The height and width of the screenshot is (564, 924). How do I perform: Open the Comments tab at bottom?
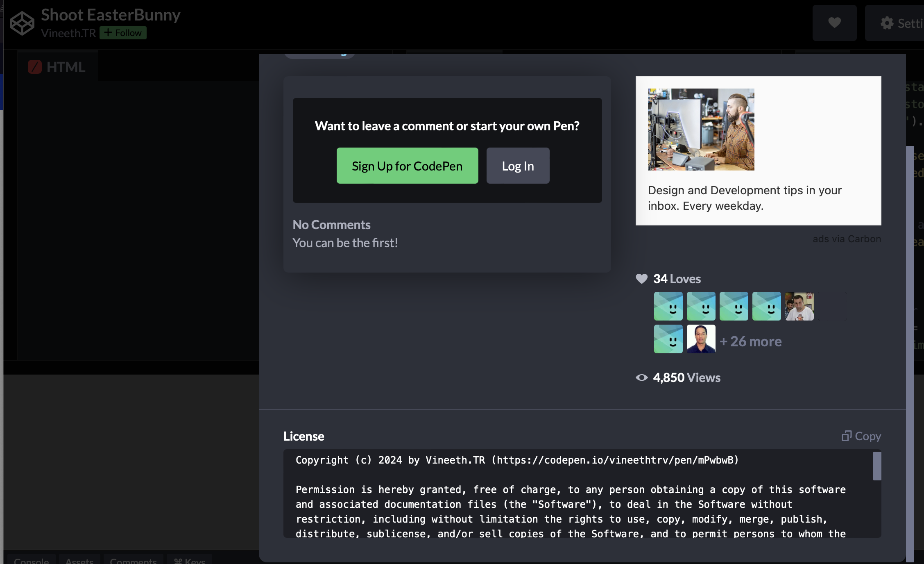pos(133,560)
